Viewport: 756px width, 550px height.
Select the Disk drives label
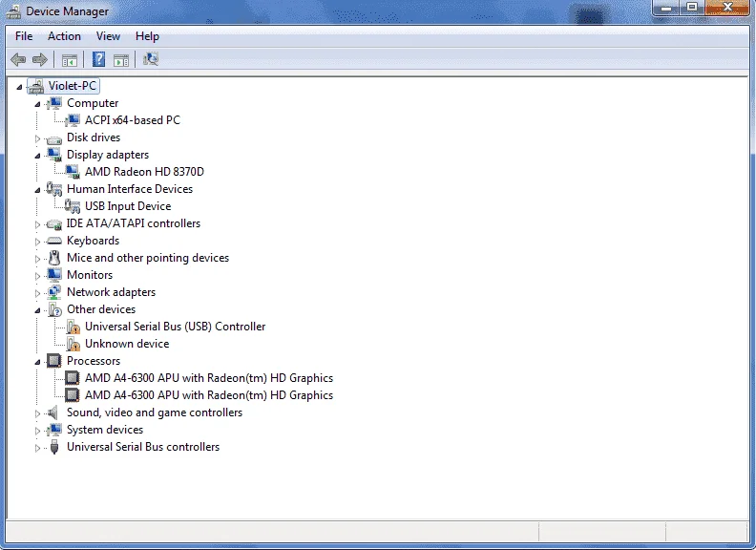[94, 137]
